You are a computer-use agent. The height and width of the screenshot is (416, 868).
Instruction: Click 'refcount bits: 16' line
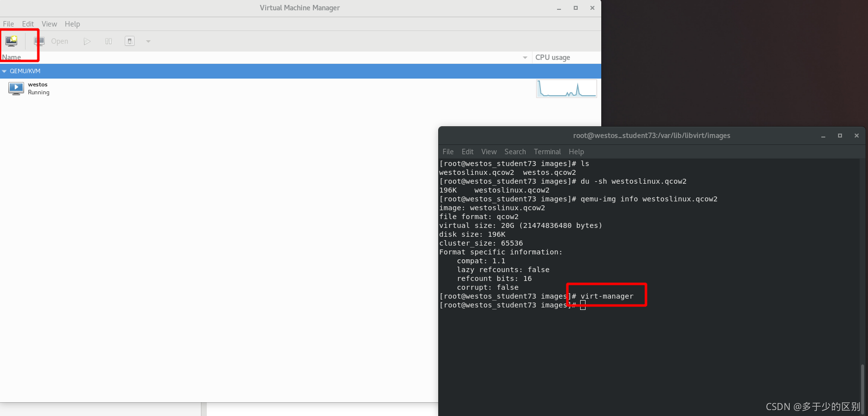click(x=494, y=278)
